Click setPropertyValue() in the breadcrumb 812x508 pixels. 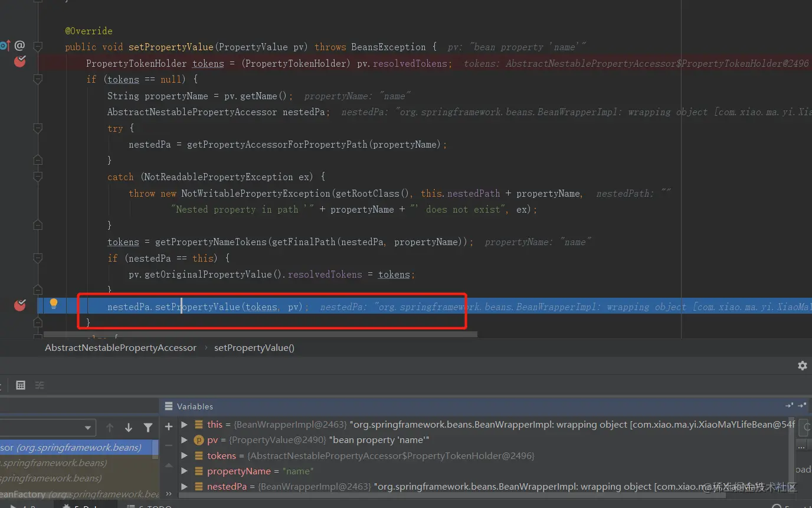coord(254,348)
